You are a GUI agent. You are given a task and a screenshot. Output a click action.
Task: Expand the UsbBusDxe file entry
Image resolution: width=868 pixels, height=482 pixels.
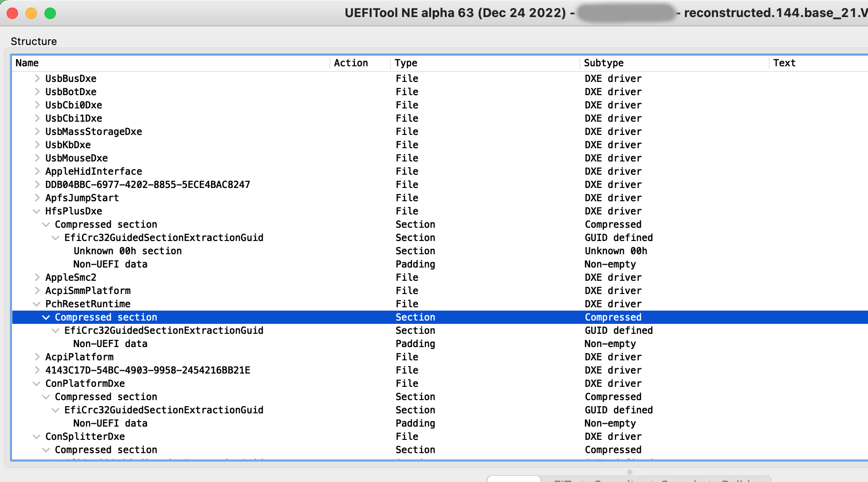pos(36,78)
